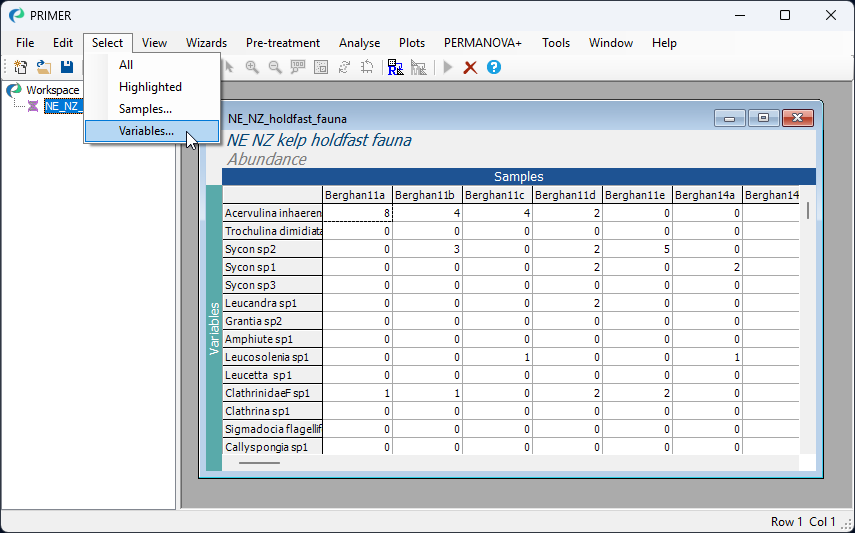855x533 pixels.
Task: Click the green Run arrow icon
Action: pyautogui.click(x=447, y=67)
